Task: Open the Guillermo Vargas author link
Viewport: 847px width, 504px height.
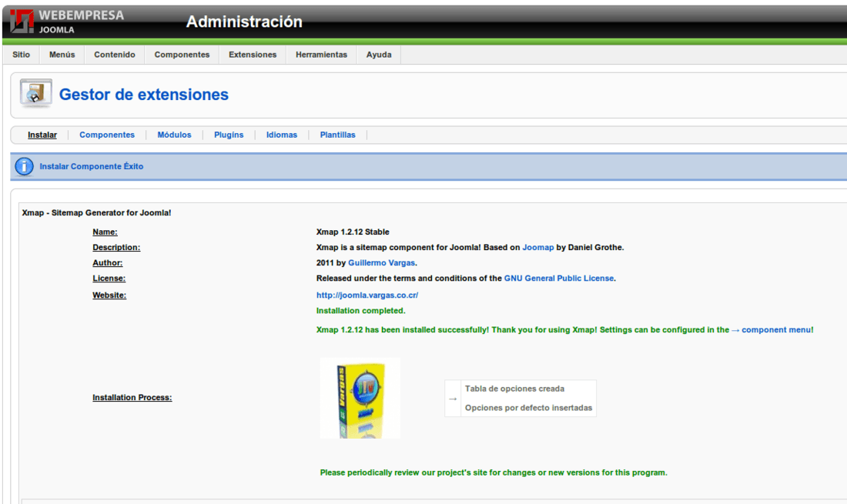Action: (381, 263)
